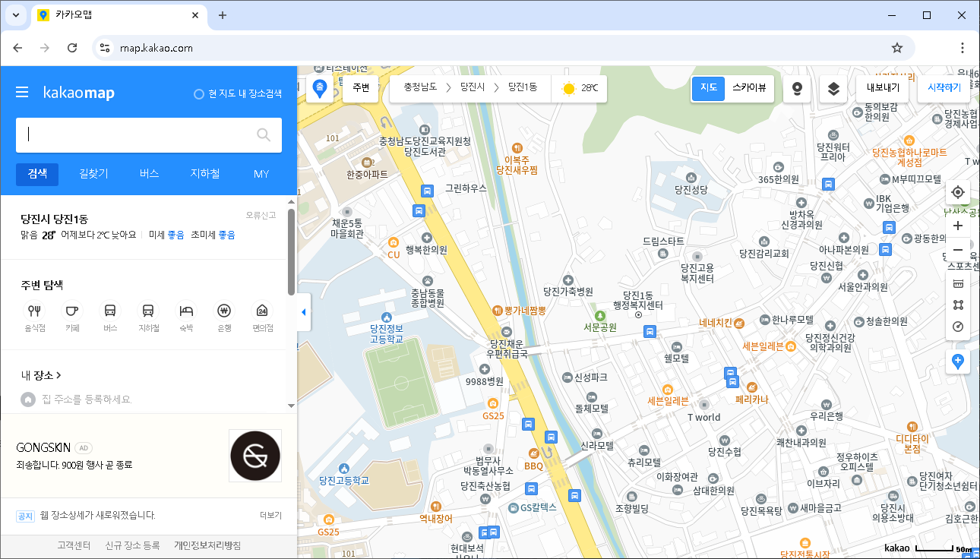Viewport: 980px width, 559px height.
Task: Switch map view to 지도
Action: pos(708,88)
